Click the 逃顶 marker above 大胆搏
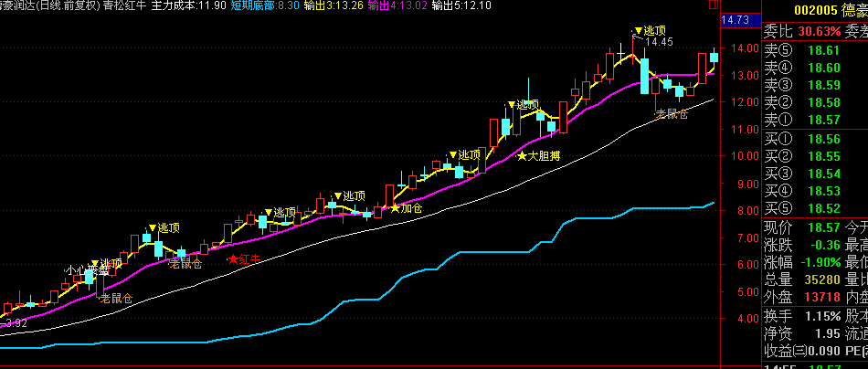Screen dimensions: 868x369 point(524,105)
